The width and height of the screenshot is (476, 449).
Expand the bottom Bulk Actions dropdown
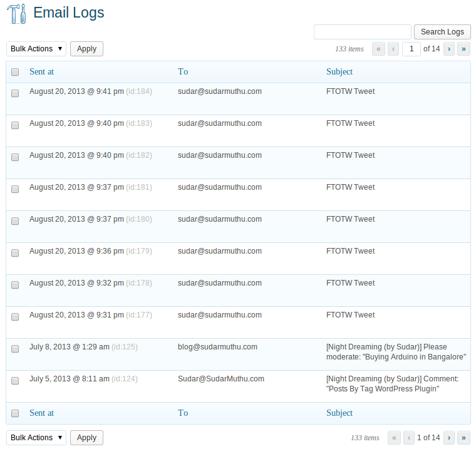(x=36, y=438)
